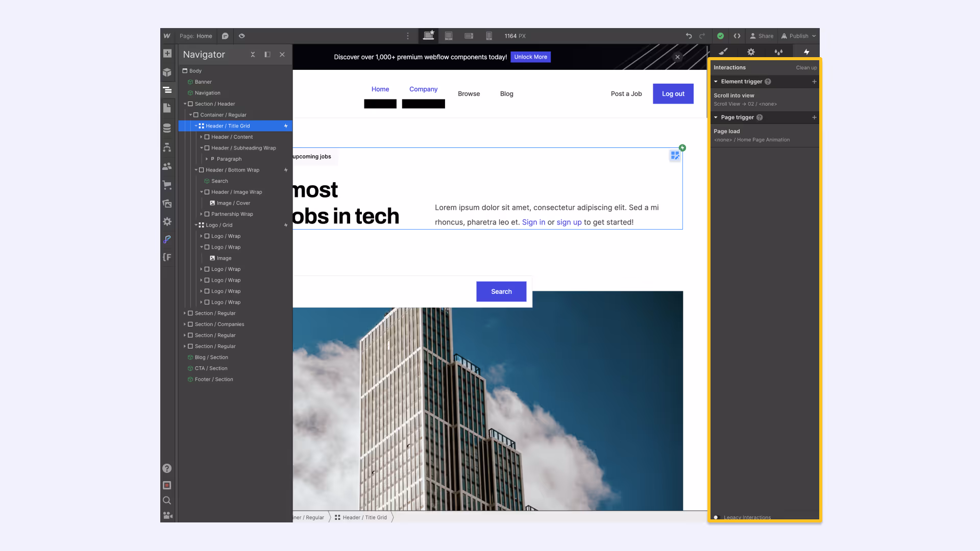Image resolution: width=980 pixels, height=551 pixels.
Task: Select the mobile portrait breakpoint
Action: pyautogui.click(x=489, y=36)
